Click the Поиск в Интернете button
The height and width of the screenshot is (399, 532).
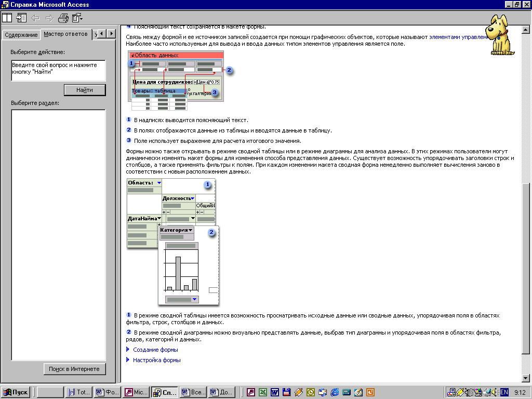tap(74, 369)
